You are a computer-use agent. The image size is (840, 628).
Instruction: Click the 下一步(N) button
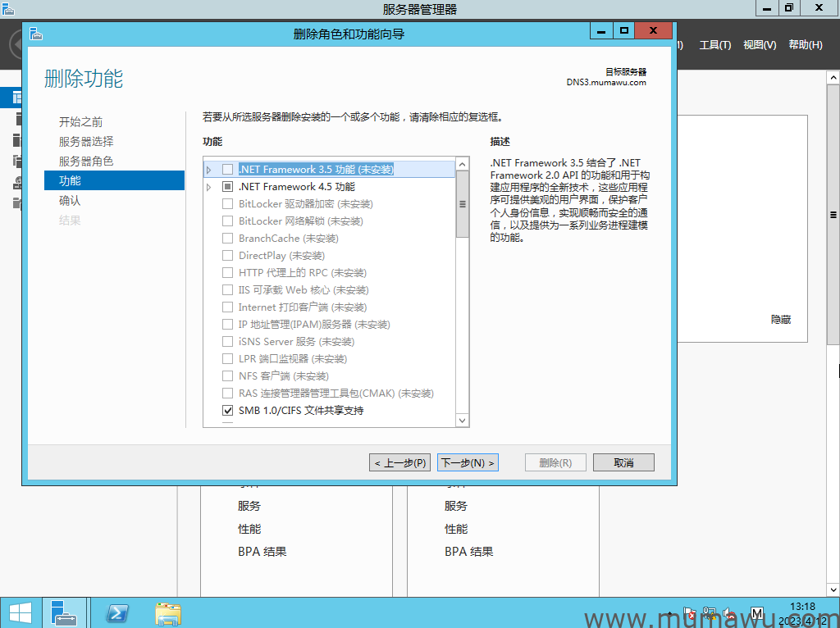(x=468, y=462)
